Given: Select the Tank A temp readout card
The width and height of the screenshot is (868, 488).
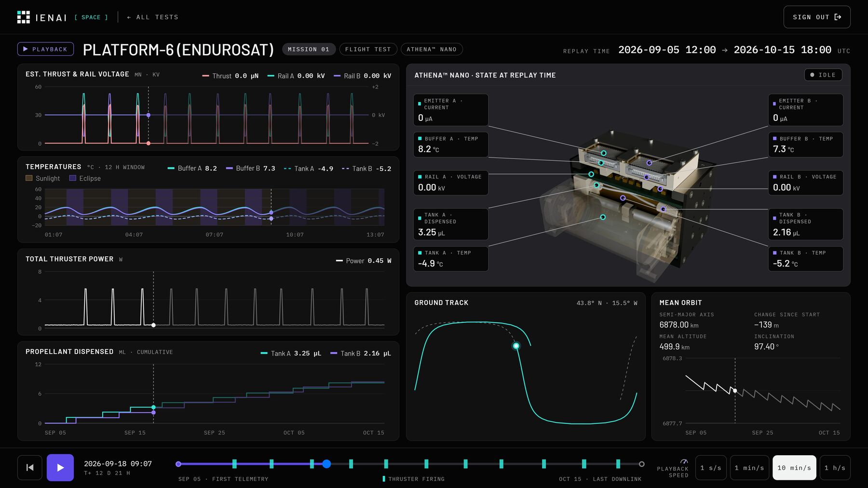Looking at the screenshot, I should (450, 259).
